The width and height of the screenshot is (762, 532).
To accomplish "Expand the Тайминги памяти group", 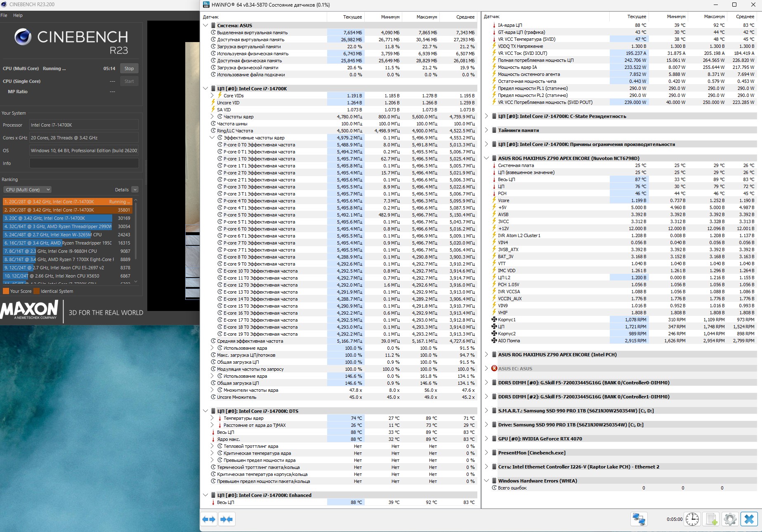I will pyautogui.click(x=486, y=130).
